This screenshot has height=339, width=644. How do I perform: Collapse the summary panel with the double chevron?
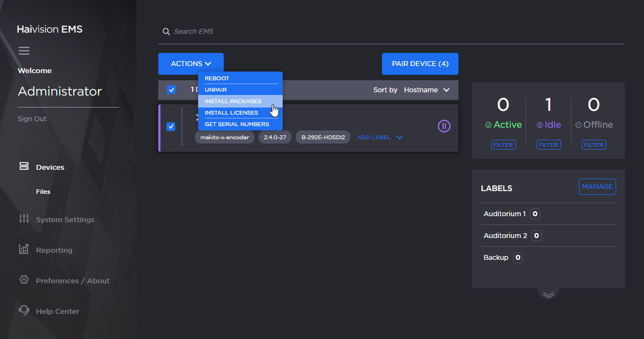(547, 294)
